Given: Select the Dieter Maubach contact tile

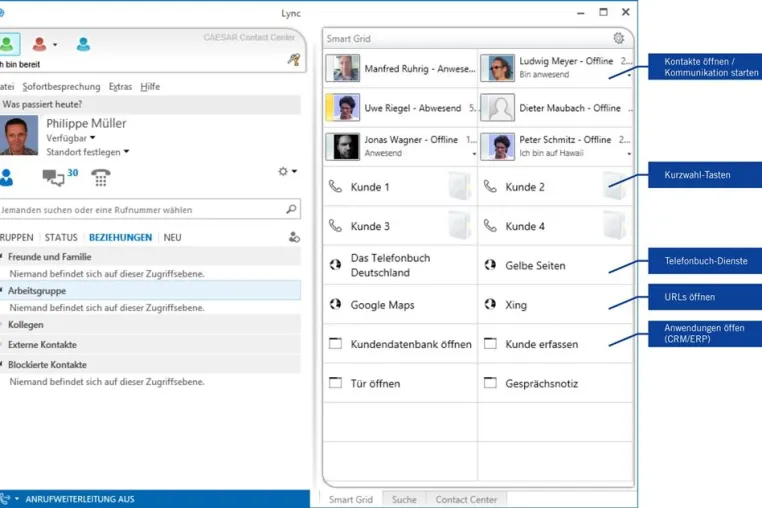Looking at the screenshot, I should 556,107.
